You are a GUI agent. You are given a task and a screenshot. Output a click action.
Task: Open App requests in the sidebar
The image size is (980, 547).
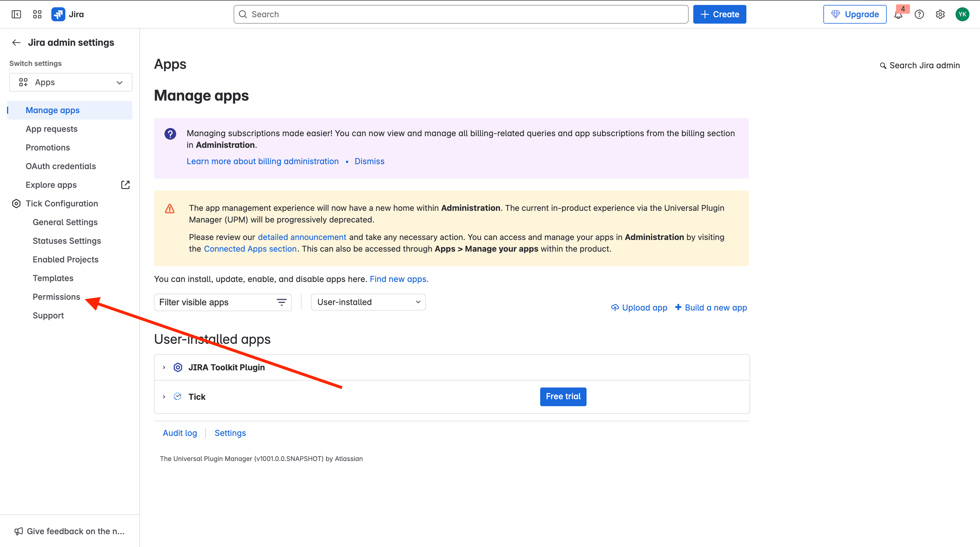pyautogui.click(x=52, y=129)
